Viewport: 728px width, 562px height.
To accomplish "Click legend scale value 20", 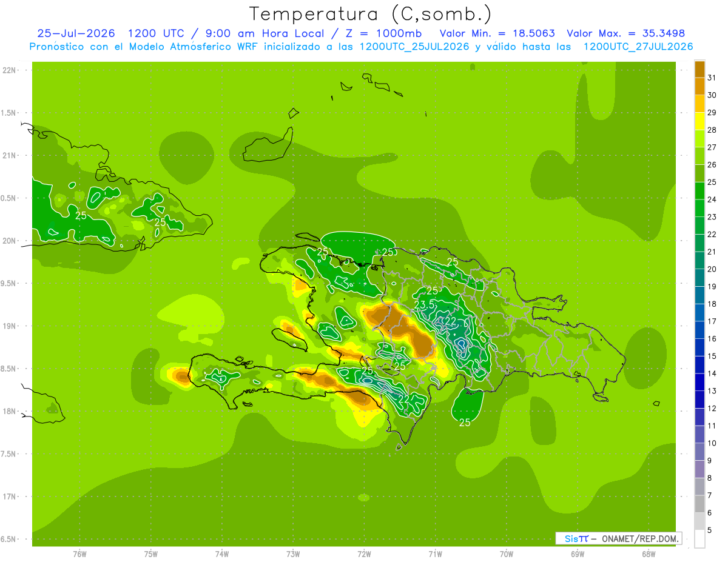I will 712,269.
